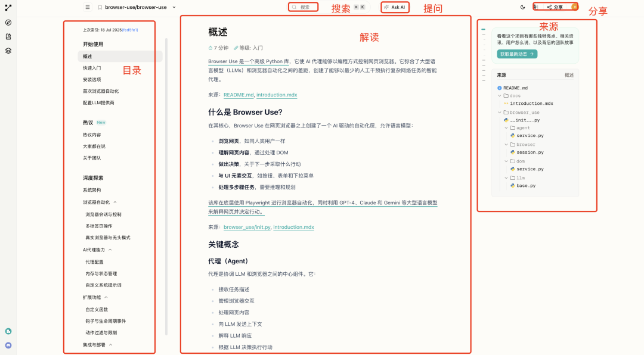This screenshot has height=355, width=644.
Task: Collapse the 集成与部署 section
Action: tap(110, 345)
